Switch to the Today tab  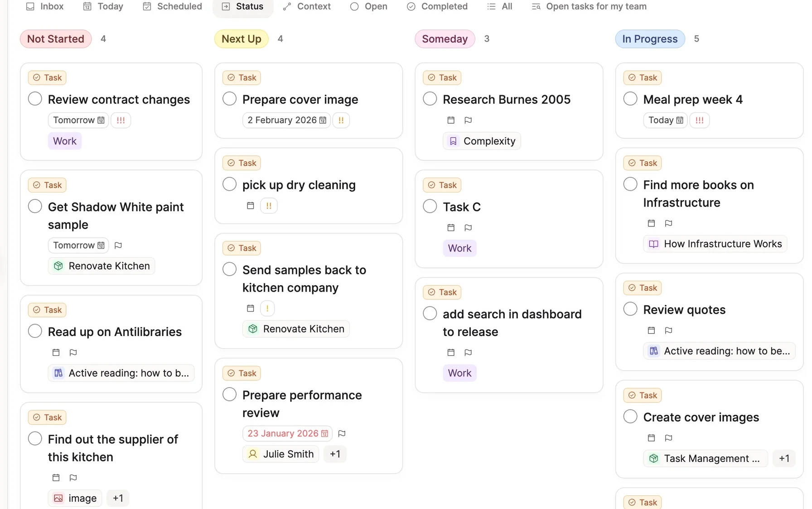tap(103, 6)
